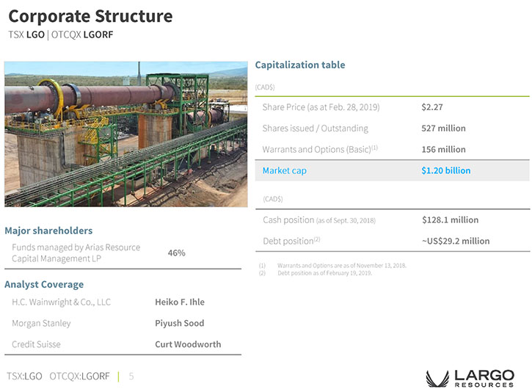
Task: Click the $1.20 billion market cap value
Action: (445, 170)
